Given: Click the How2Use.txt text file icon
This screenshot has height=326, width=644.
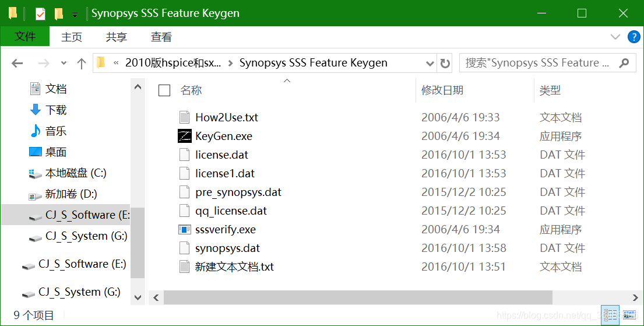Looking at the screenshot, I should [184, 118].
